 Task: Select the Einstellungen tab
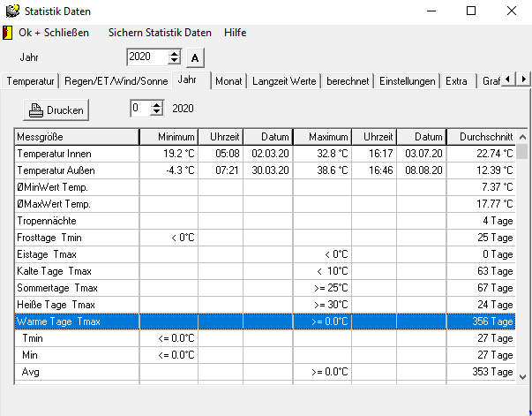pos(408,81)
